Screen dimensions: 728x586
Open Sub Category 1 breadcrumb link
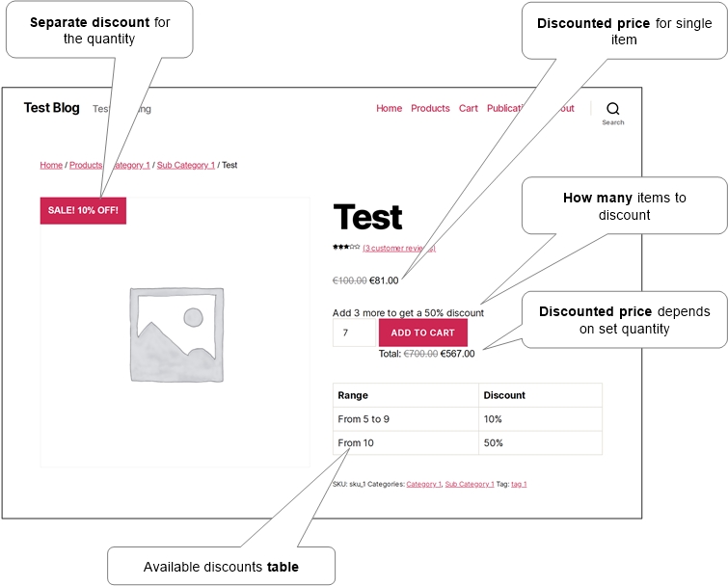pos(186,165)
